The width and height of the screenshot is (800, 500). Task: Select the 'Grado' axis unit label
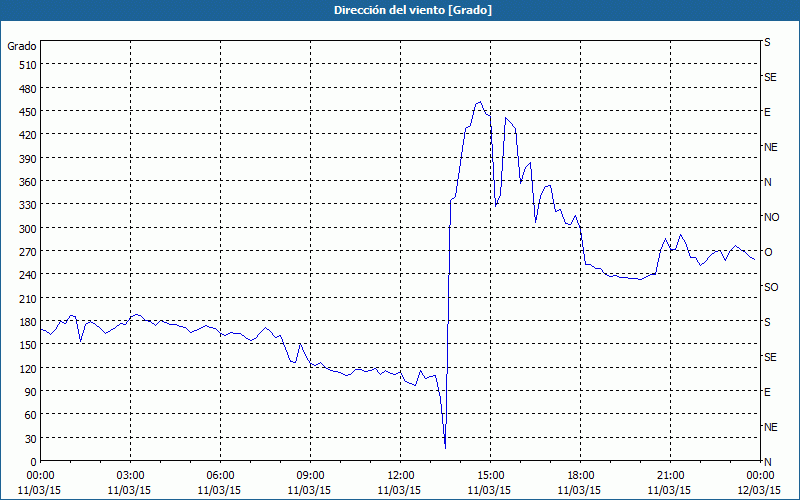tap(22, 46)
